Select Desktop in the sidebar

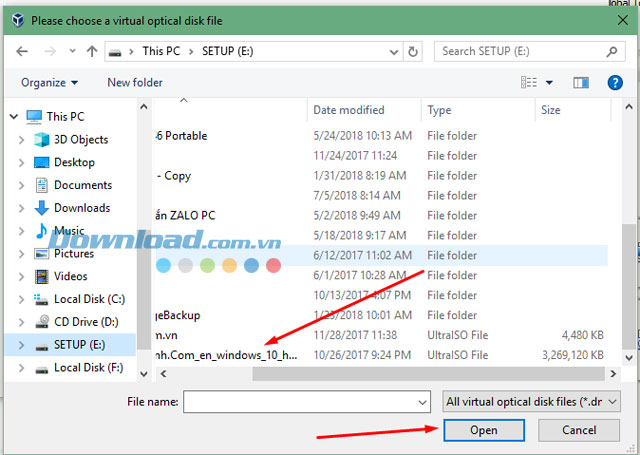click(74, 162)
